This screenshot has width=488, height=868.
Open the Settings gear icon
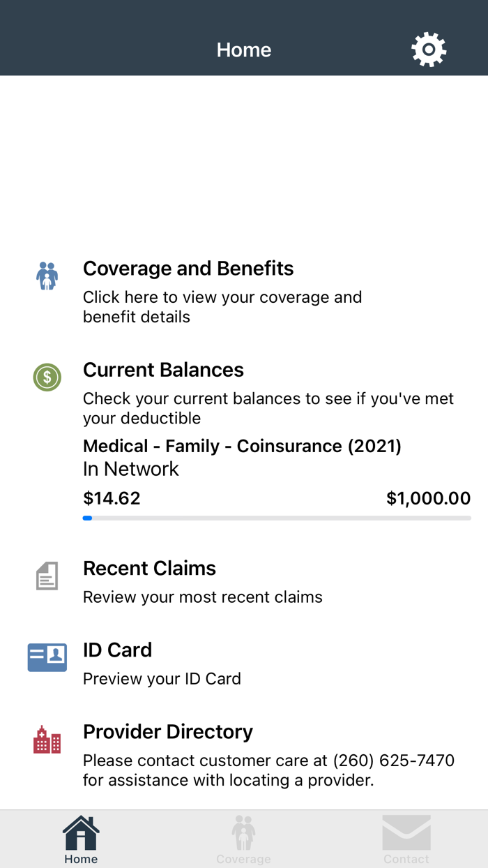click(429, 49)
